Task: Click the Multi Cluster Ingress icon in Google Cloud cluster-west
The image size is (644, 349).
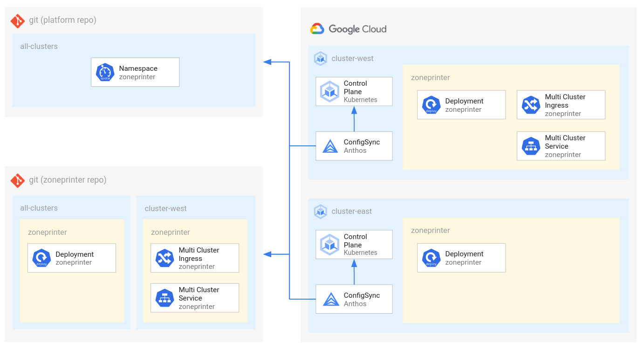Action: coord(531,105)
